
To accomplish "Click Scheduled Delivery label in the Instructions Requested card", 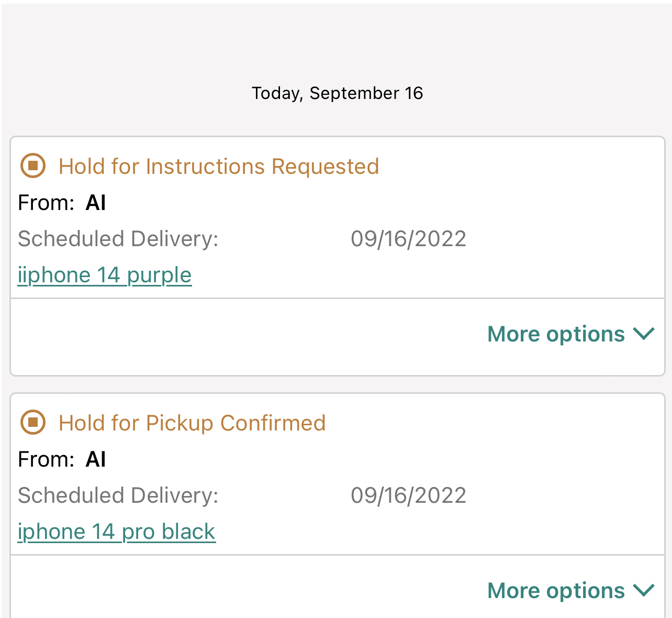I will pyautogui.click(x=118, y=239).
